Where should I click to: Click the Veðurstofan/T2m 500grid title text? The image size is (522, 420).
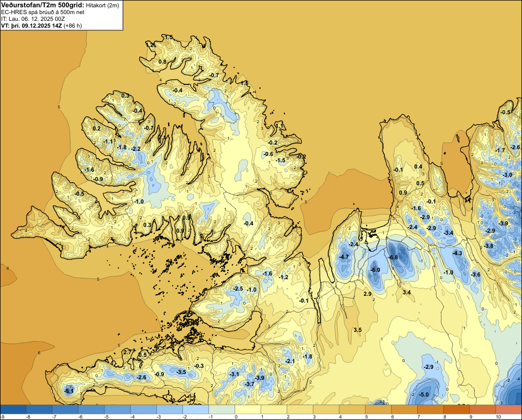42,5
